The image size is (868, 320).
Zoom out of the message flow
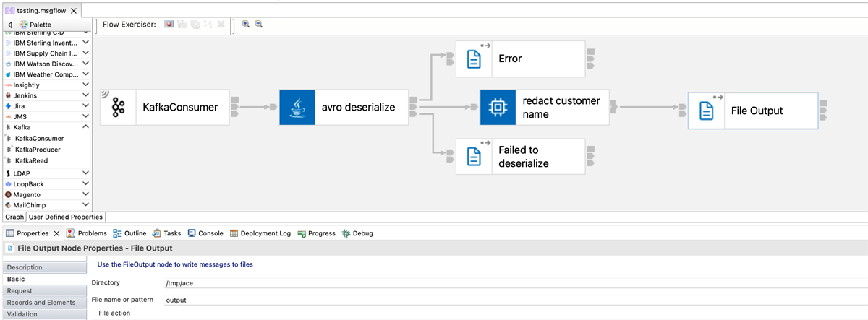pyautogui.click(x=258, y=24)
